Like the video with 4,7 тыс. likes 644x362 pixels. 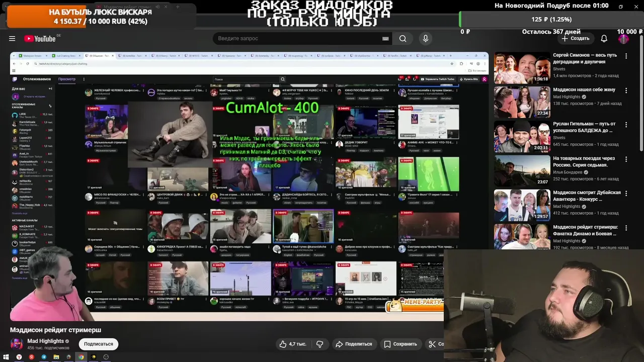coord(293,344)
